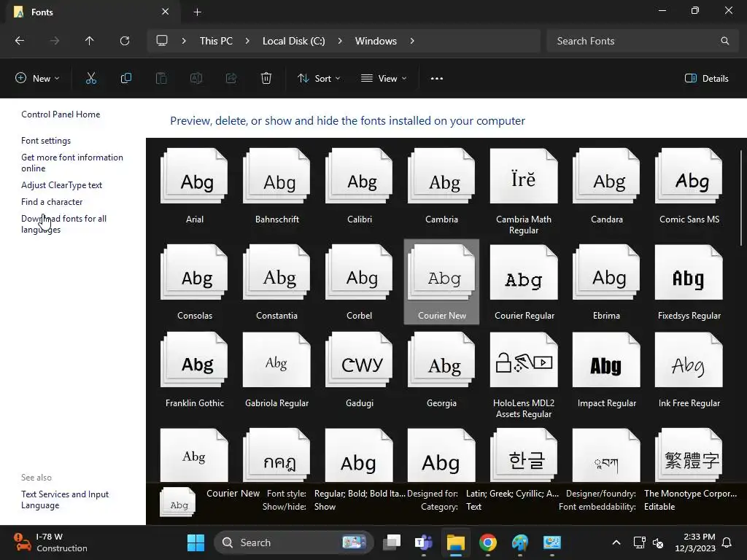Open Google Chrome from taskbar
747x560 pixels.
pos(488,542)
